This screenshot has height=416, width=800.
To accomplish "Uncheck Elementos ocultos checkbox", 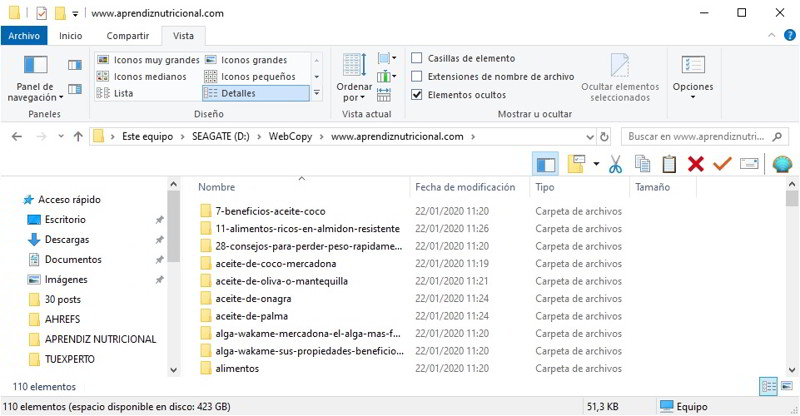I will click(417, 94).
